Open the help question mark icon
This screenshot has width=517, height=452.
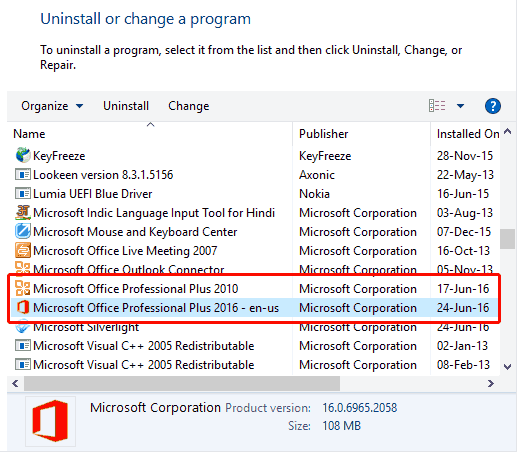click(493, 106)
